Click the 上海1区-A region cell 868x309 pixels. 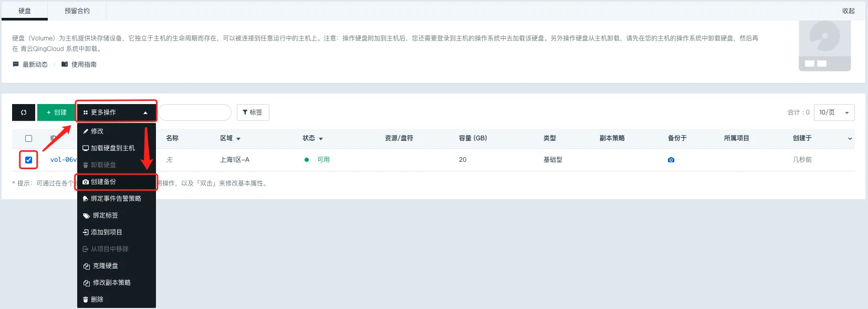235,160
